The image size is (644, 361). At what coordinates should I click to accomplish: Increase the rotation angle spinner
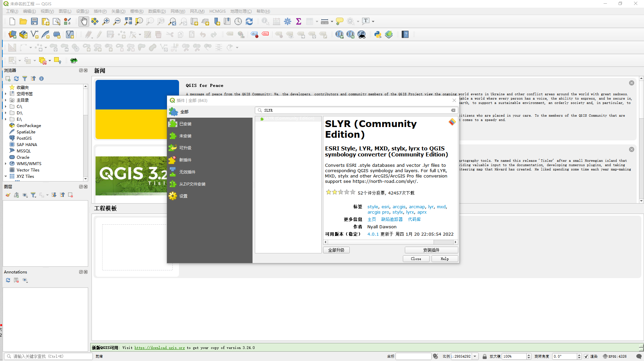tap(579, 355)
